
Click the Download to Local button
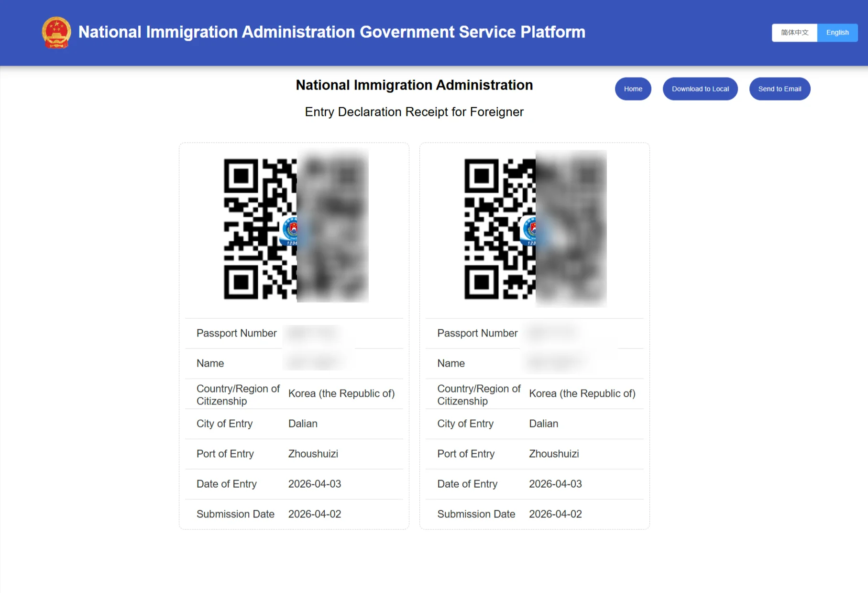click(700, 89)
